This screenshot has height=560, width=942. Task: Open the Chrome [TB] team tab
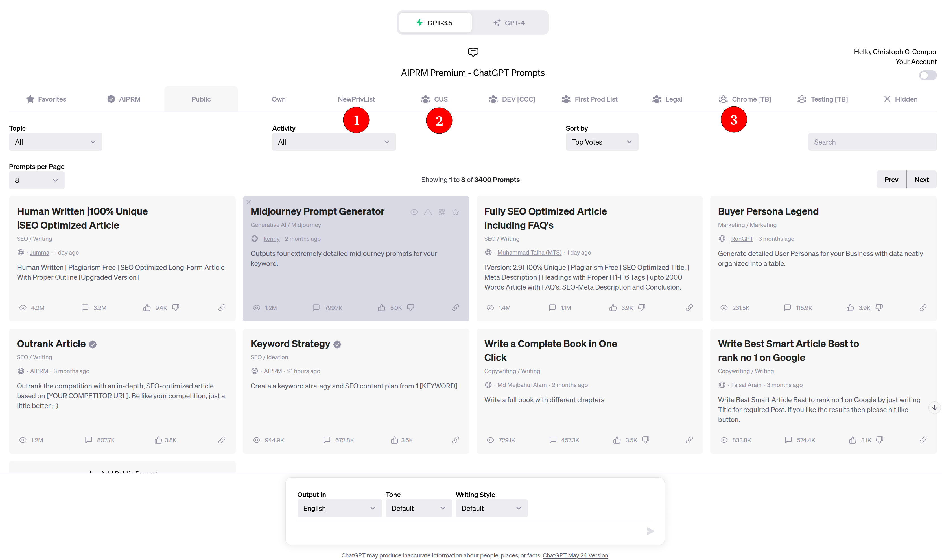click(745, 99)
